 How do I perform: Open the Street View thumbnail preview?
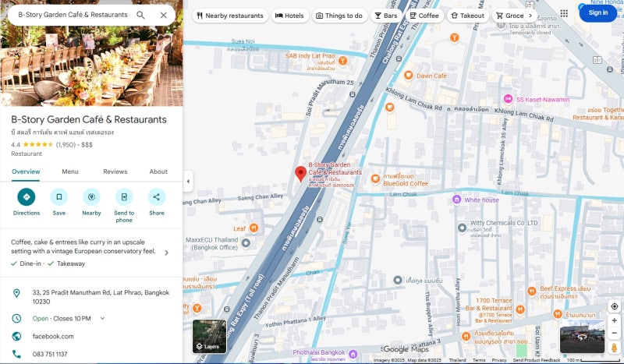point(582,336)
